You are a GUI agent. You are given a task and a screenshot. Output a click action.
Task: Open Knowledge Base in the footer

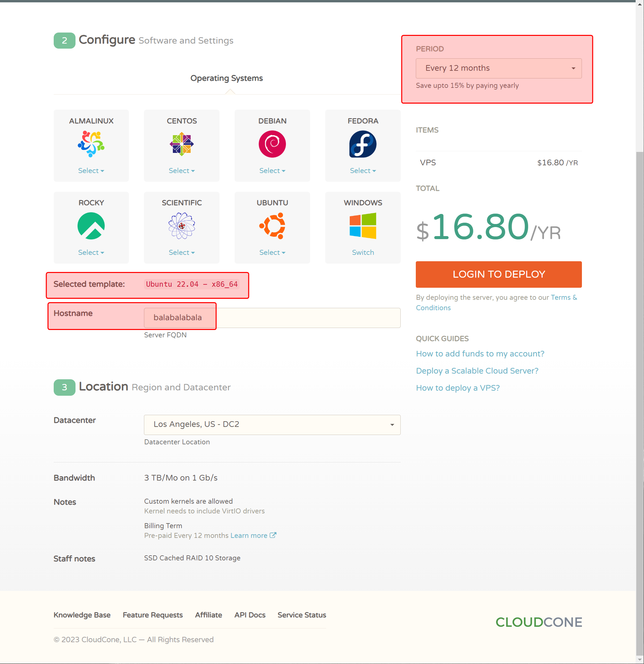82,615
